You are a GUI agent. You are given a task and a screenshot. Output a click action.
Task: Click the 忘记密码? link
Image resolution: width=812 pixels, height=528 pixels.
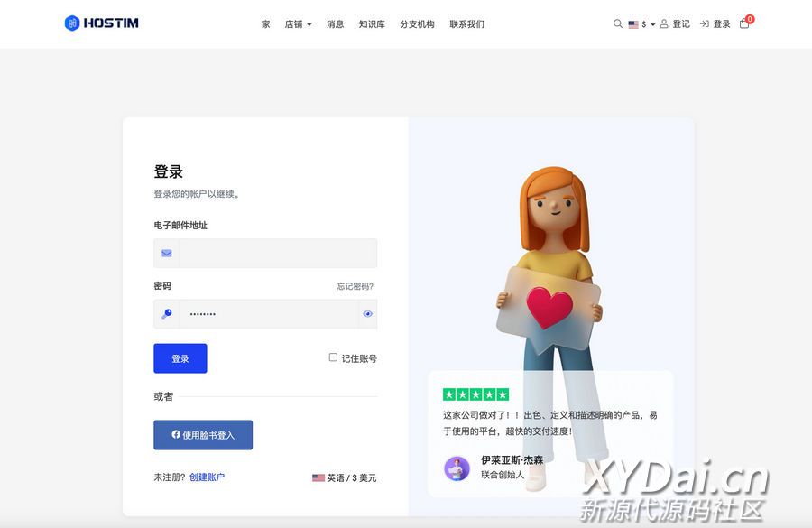coord(355,286)
